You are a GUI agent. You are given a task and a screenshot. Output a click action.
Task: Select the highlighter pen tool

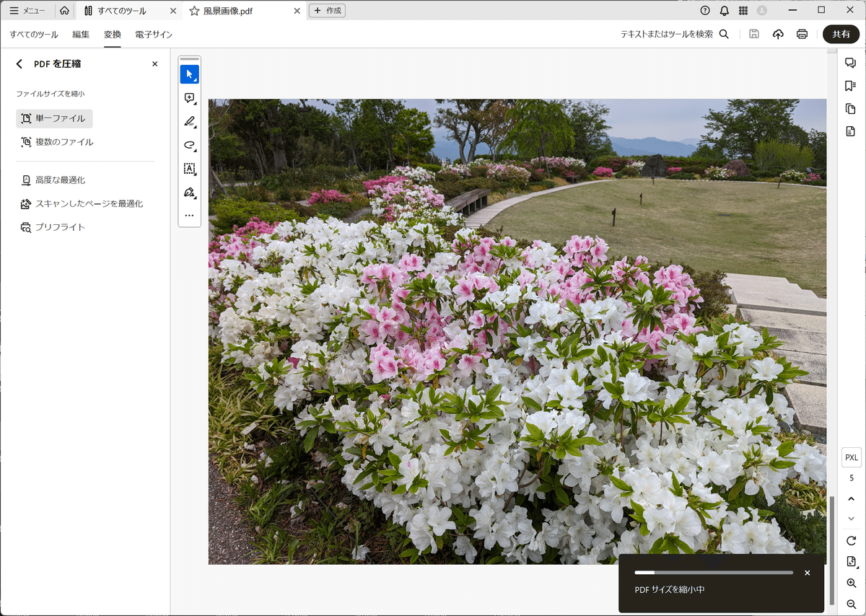click(189, 121)
